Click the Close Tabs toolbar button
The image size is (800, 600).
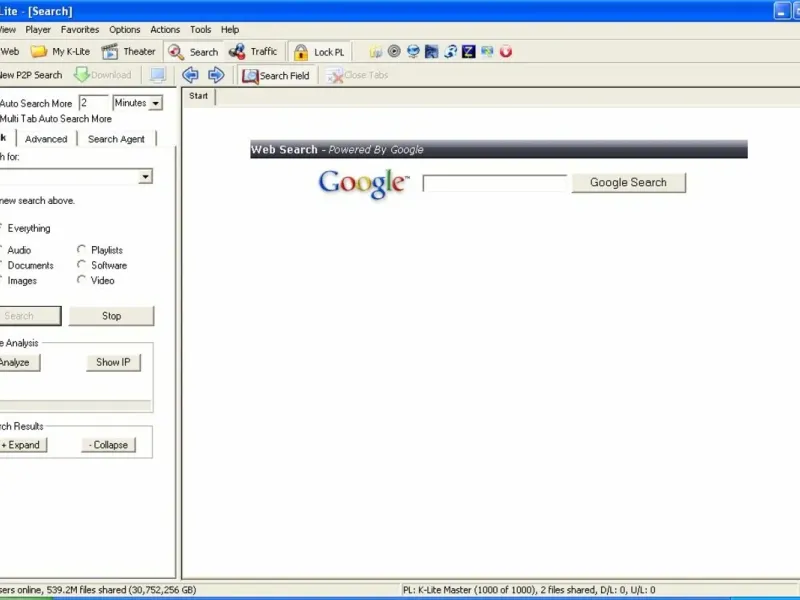357,76
